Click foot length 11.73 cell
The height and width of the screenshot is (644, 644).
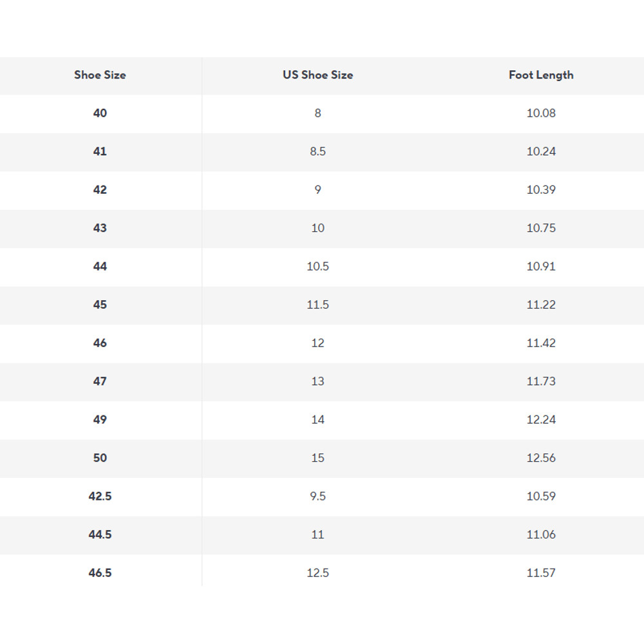541,381
